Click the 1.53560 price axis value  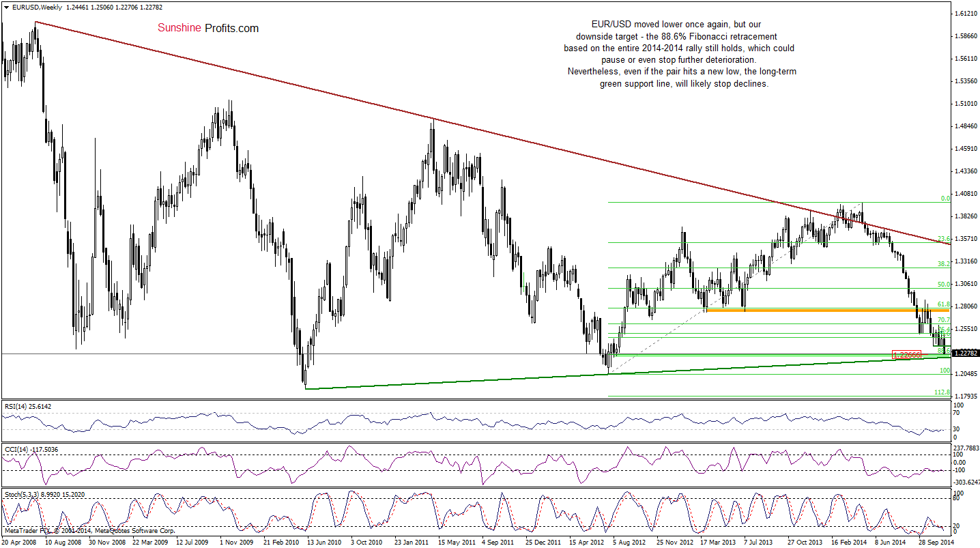966,81
